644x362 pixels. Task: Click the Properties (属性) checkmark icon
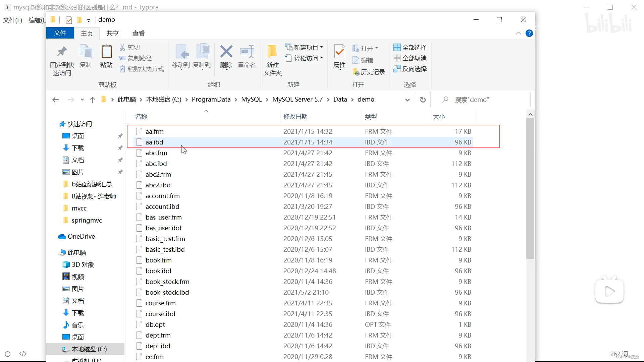tap(339, 52)
